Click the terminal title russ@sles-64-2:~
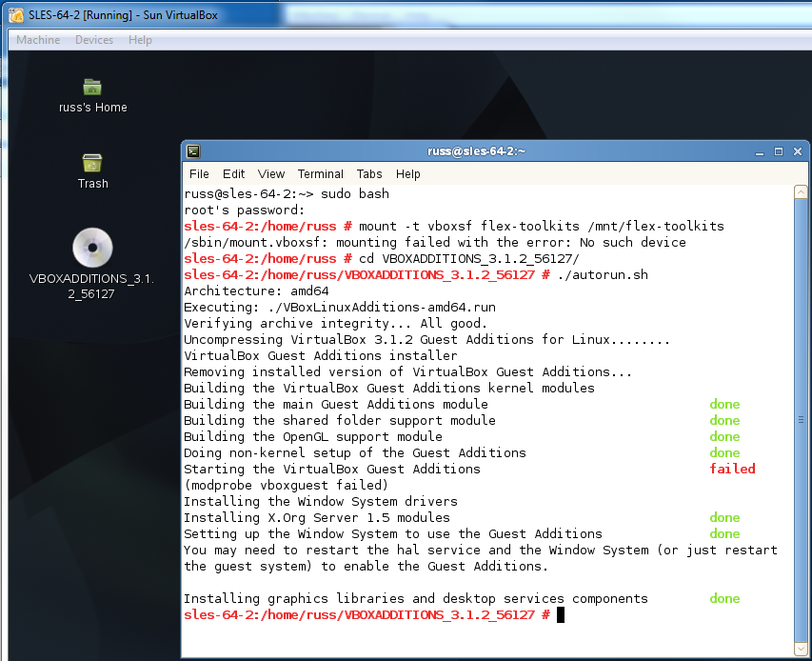 pyautogui.click(x=476, y=151)
